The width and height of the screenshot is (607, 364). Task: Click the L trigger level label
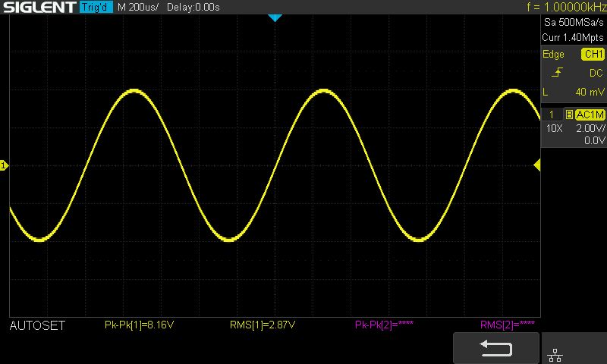[546, 92]
